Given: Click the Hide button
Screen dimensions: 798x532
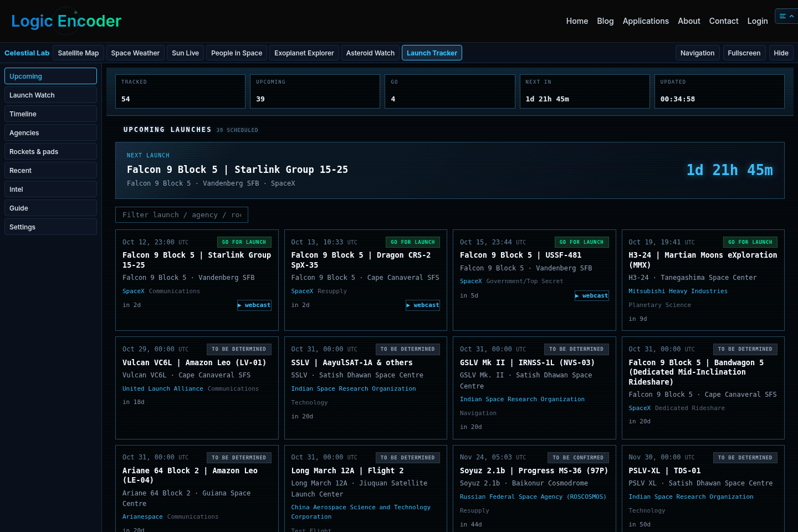Looking at the screenshot, I should coord(781,53).
